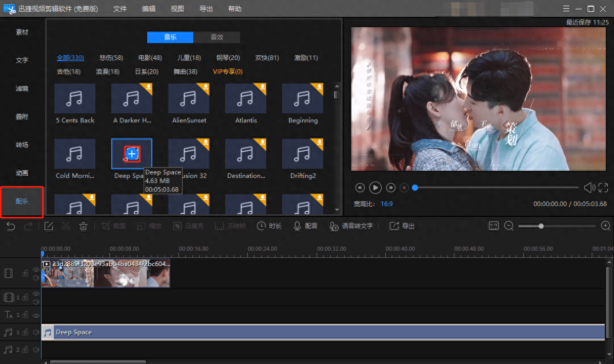Mute music track 1 speaker icon
The width and height of the screenshot is (614, 364).
(36, 332)
